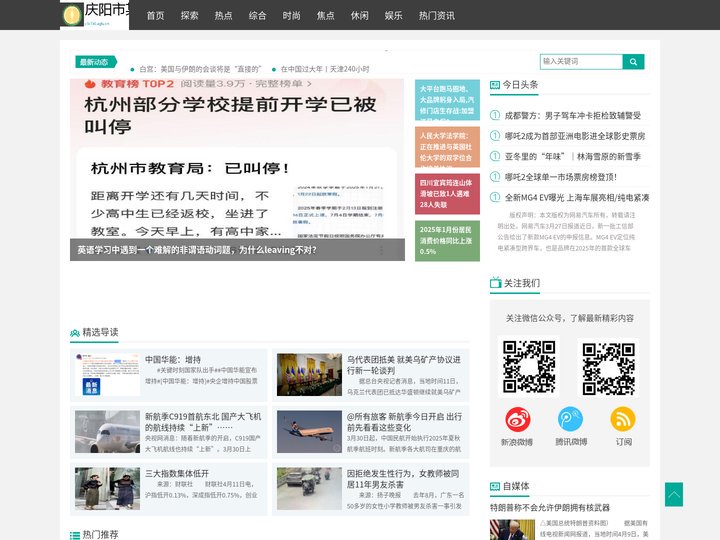Open the 综合 navigation menu item

pos(257,16)
